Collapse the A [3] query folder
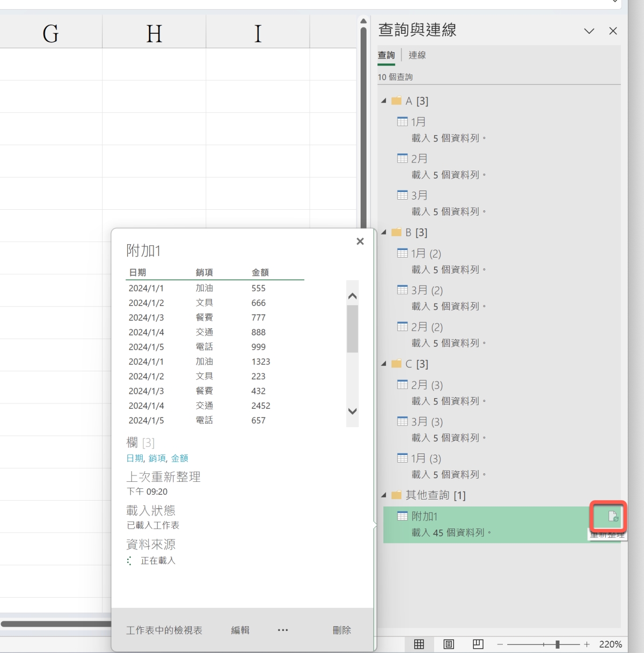Screen dimensions: 644x653 pyautogui.click(x=384, y=101)
